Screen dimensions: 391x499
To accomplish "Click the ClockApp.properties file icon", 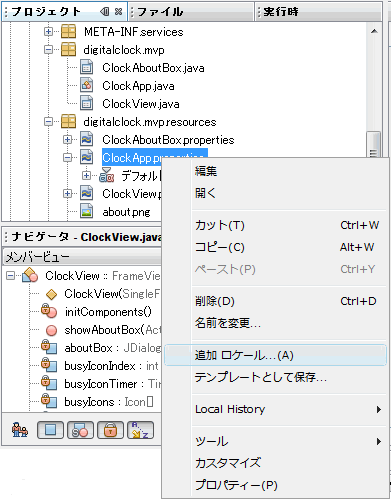I will coord(87,157).
